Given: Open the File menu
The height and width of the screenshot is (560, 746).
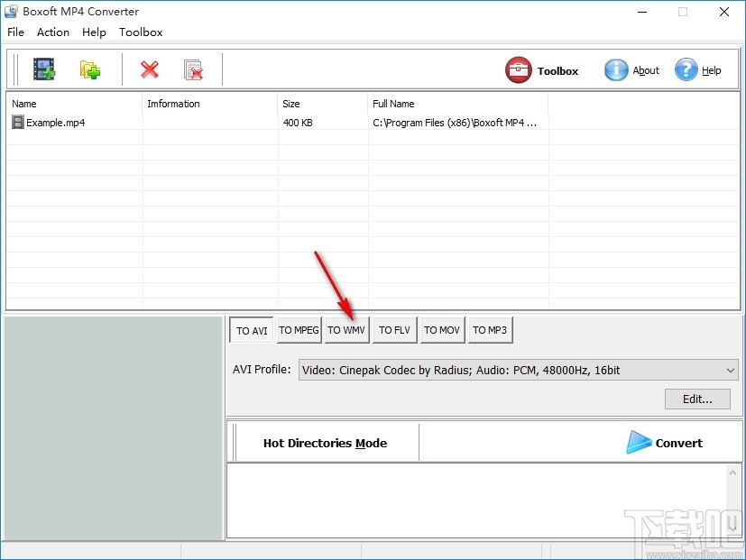Looking at the screenshot, I should [x=15, y=32].
